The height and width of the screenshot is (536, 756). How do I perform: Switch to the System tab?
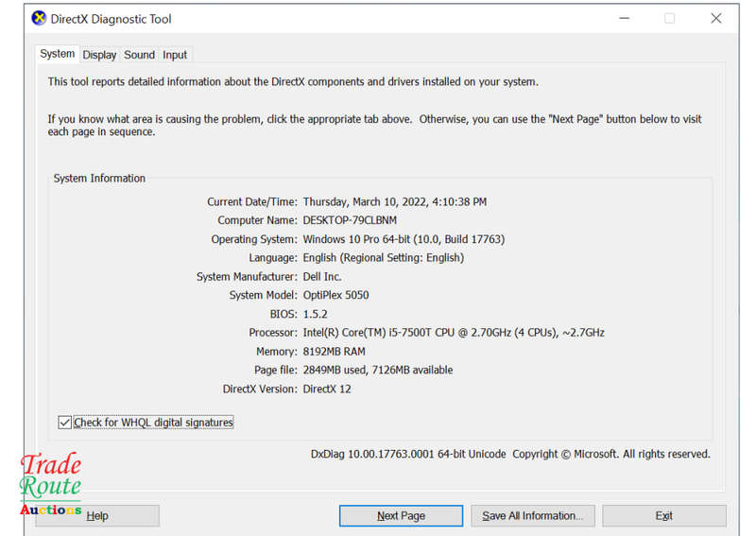coord(57,54)
